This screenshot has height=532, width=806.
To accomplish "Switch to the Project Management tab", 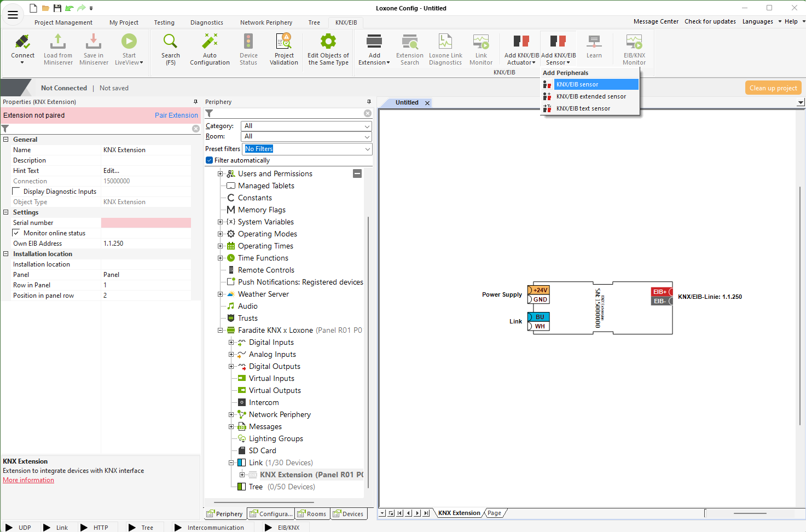I will 63,22.
